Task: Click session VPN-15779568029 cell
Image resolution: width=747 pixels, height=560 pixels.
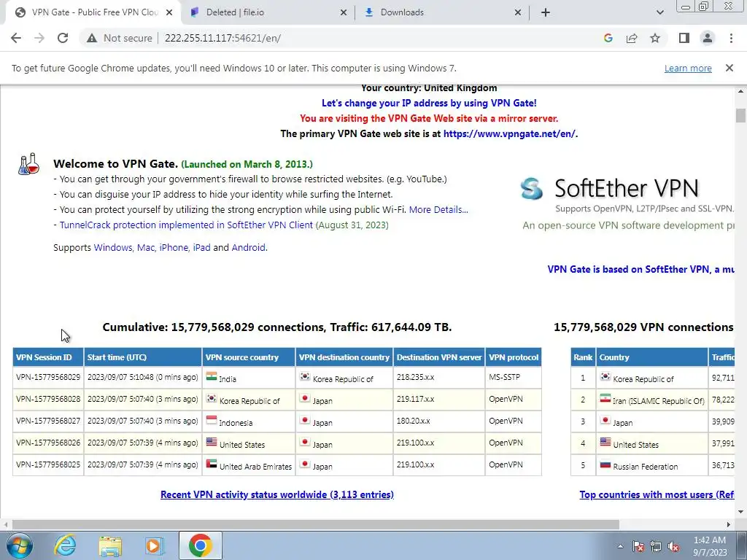Action: pos(48,377)
